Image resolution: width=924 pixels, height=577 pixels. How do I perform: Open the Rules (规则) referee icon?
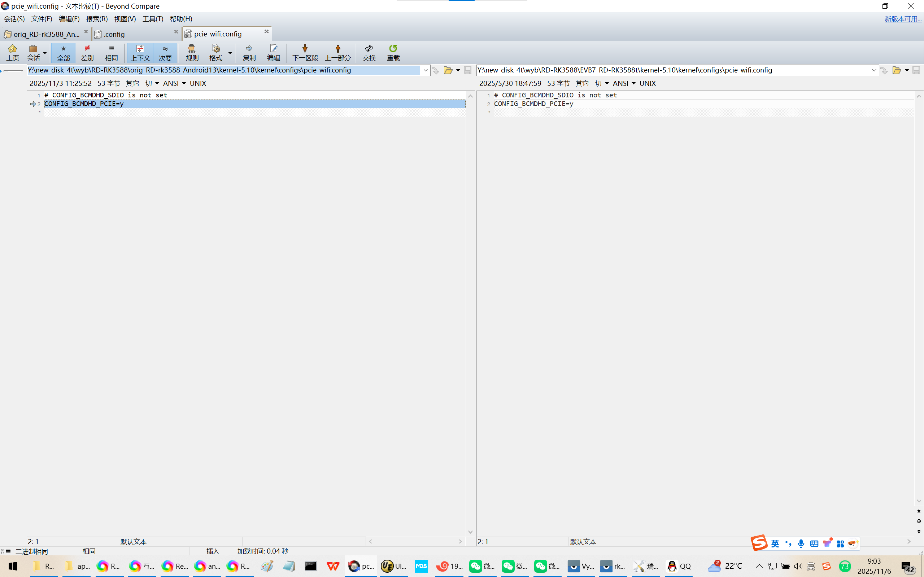[x=192, y=53]
